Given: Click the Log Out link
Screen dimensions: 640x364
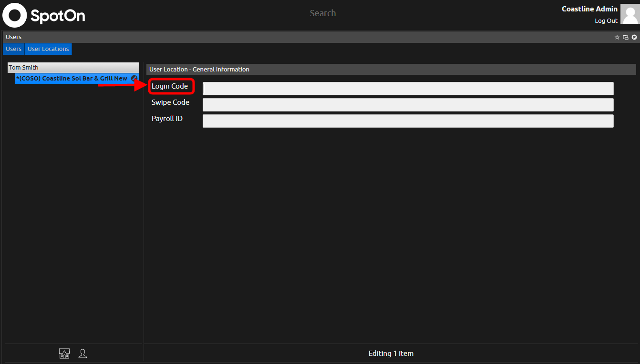Looking at the screenshot, I should [x=606, y=21].
